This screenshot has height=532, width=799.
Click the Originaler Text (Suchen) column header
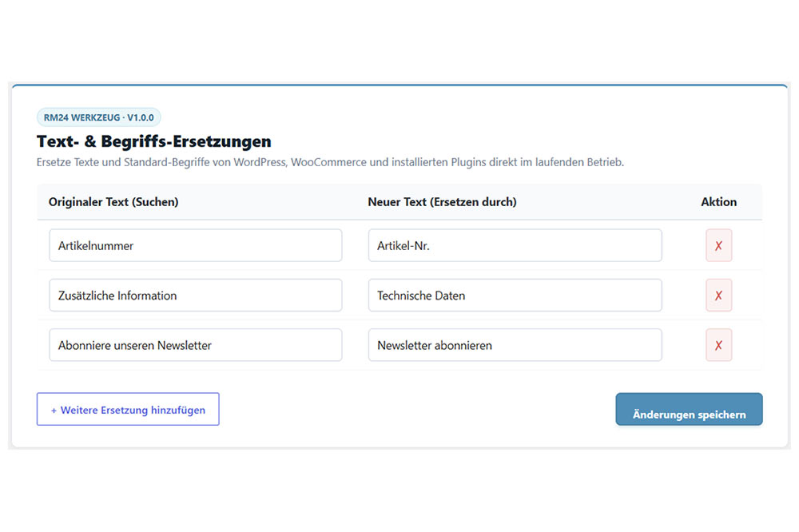pyautogui.click(x=113, y=202)
